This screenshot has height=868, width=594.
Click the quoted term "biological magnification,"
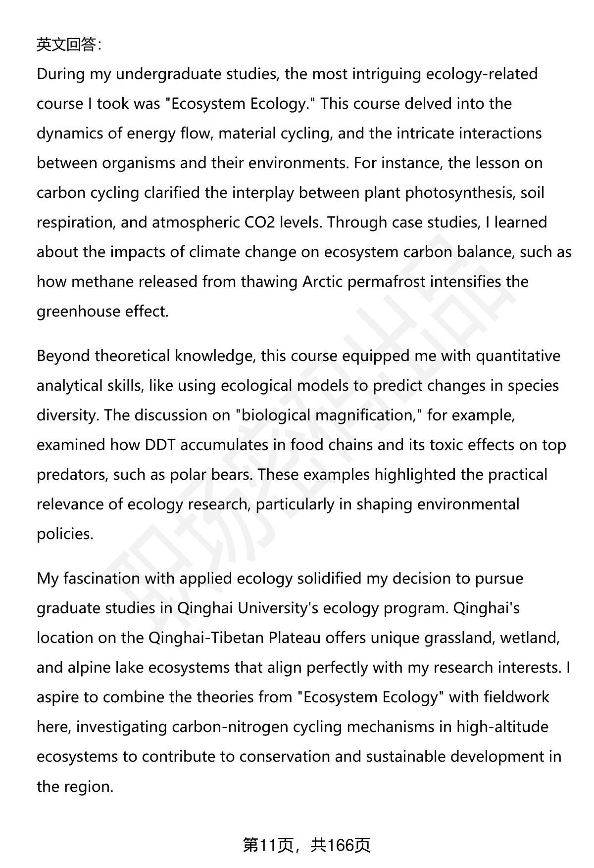pos(327,415)
